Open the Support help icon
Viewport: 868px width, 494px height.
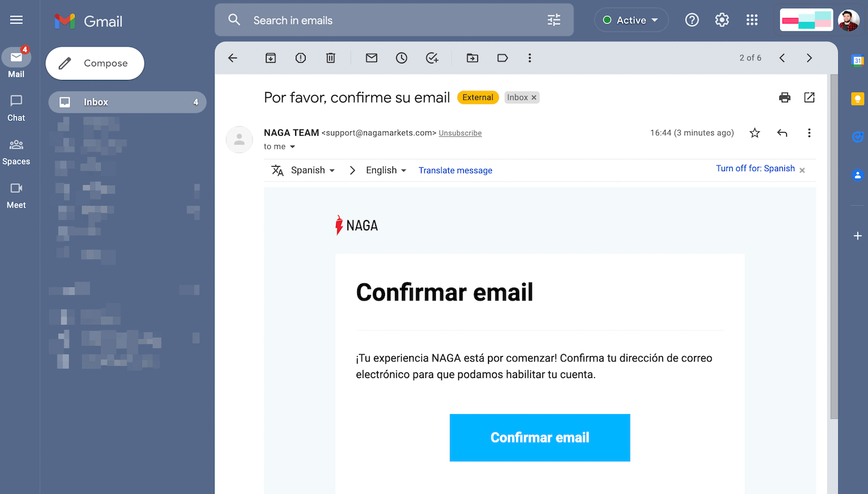692,20
